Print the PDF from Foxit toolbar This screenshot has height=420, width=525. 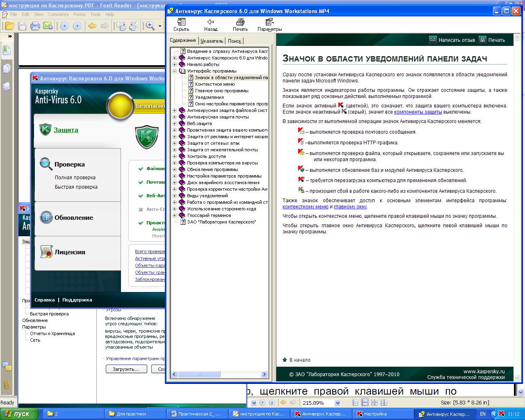35,26
